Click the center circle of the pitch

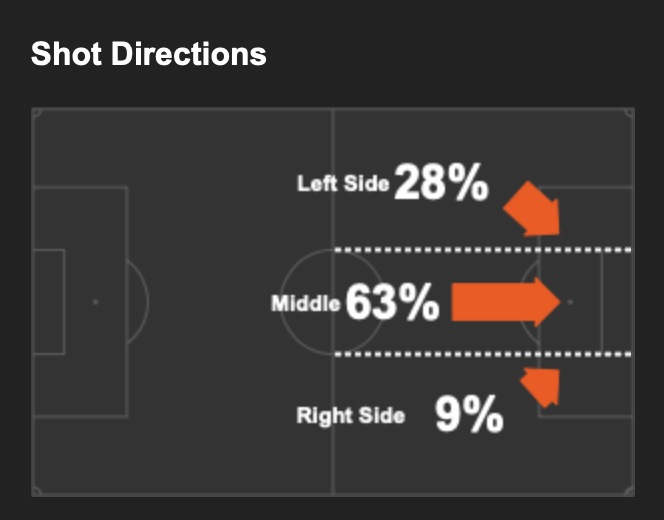(333, 302)
